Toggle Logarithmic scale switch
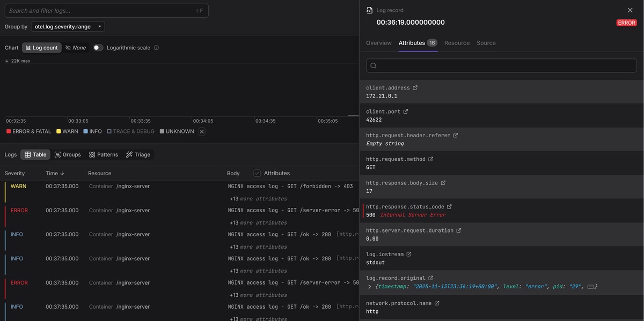This screenshot has height=321, width=644. point(98,48)
